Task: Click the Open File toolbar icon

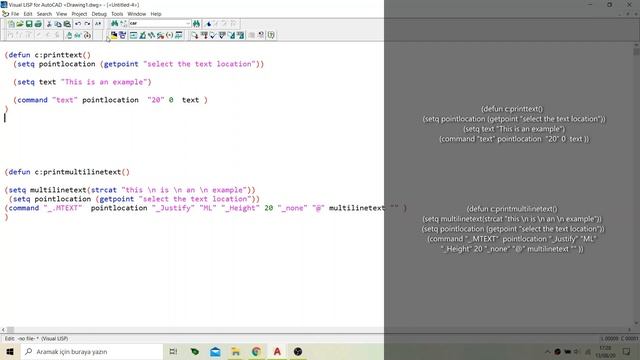Action: (x=20, y=24)
